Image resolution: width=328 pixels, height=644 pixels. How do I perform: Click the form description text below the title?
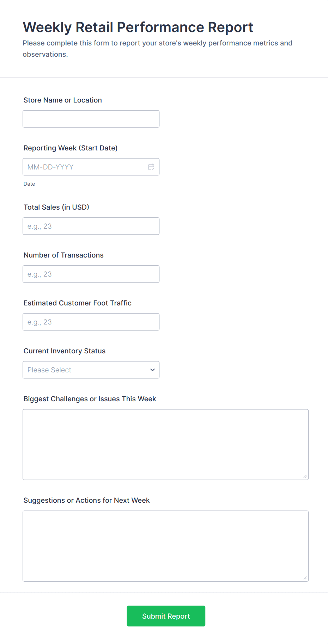[x=157, y=48]
